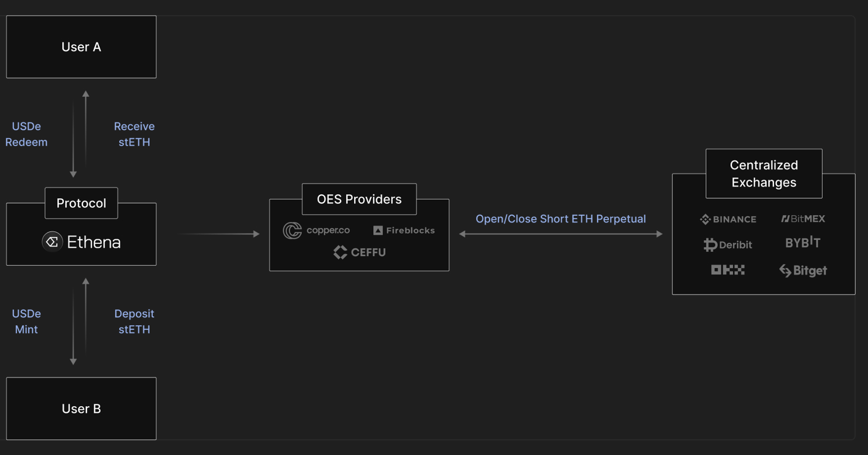Select the User B box
Screen dimensions: 868x455
[82, 408]
